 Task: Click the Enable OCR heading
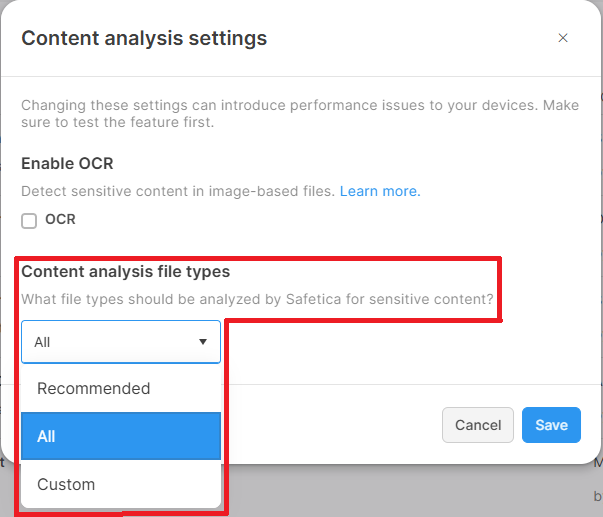point(75,162)
